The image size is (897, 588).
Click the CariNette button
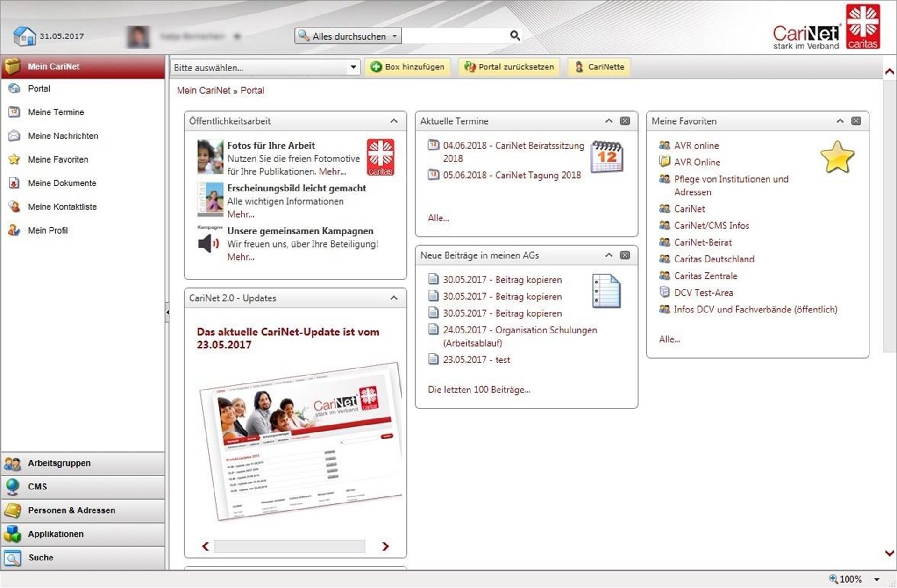coord(599,67)
